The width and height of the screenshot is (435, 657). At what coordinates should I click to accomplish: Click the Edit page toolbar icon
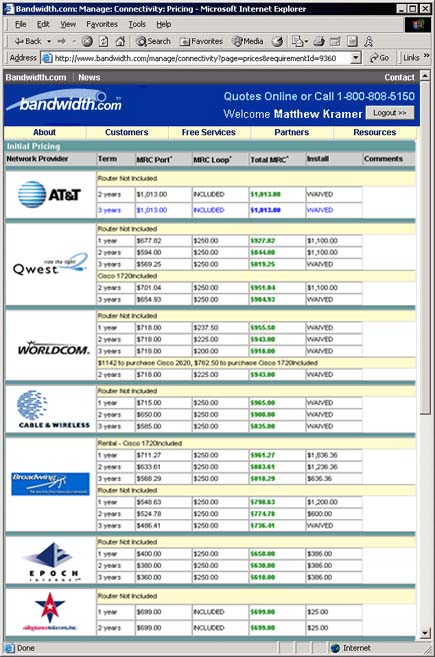[x=335, y=41]
